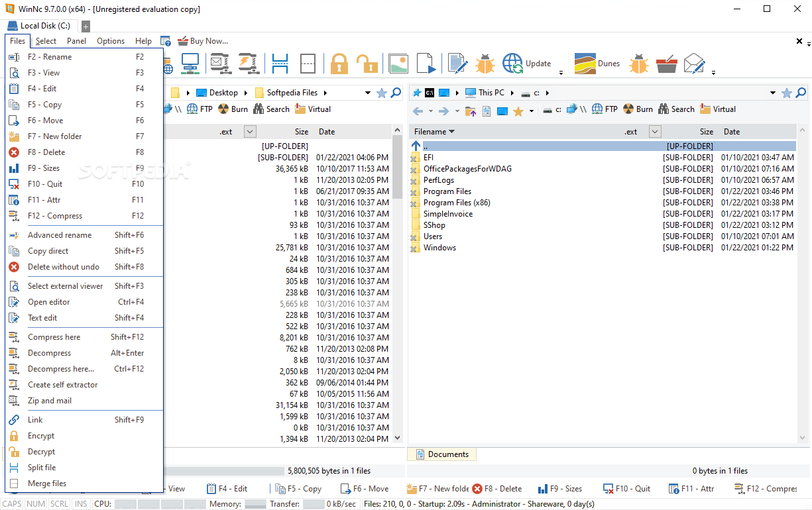Select Advanced rename menu entry
The width and height of the screenshot is (812, 510).
(x=84, y=235)
